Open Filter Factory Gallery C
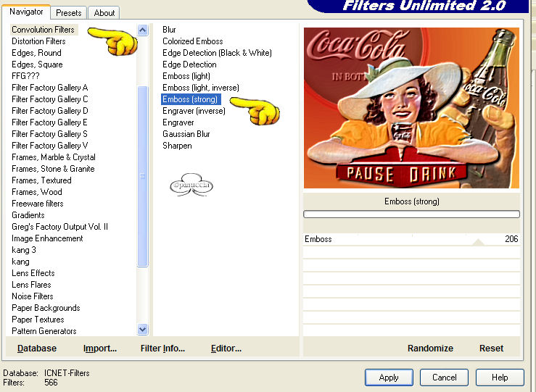536x392 pixels. pos(50,99)
